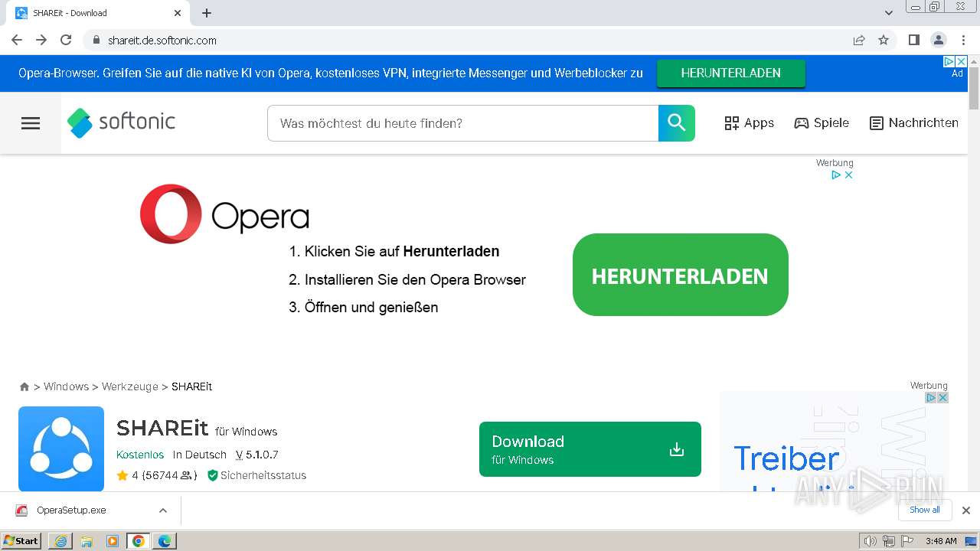
Task: Open the Windows Start menu
Action: (21, 540)
